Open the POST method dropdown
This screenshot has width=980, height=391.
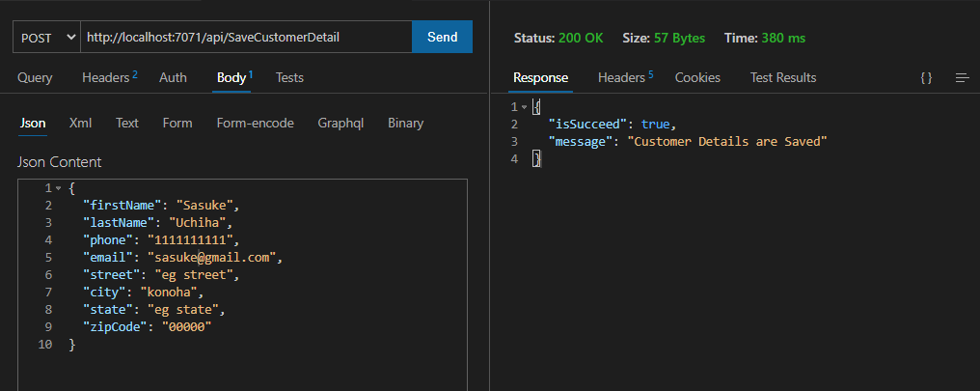[46, 37]
